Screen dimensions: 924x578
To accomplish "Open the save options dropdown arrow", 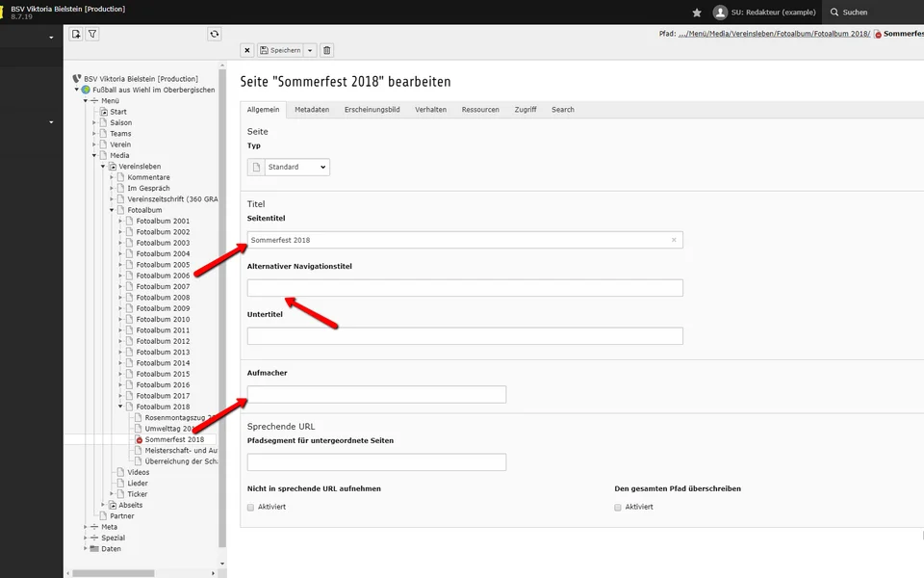I will pyautogui.click(x=310, y=50).
